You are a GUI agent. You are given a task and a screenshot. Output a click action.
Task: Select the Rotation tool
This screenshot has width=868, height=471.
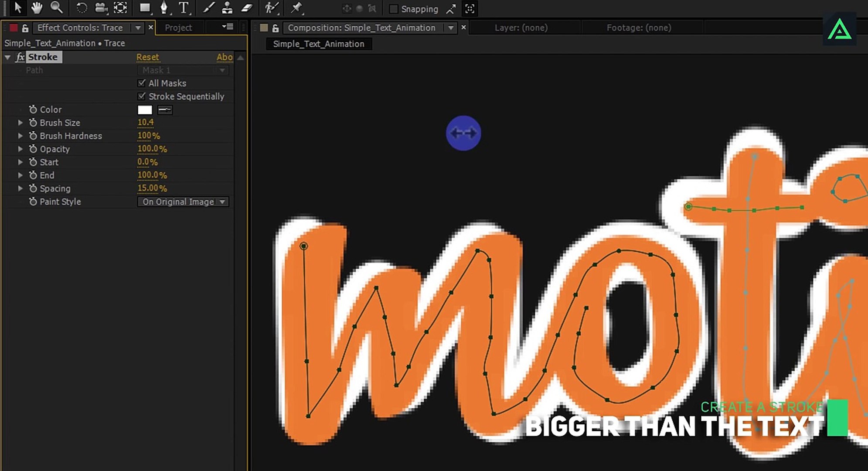point(82,7)
